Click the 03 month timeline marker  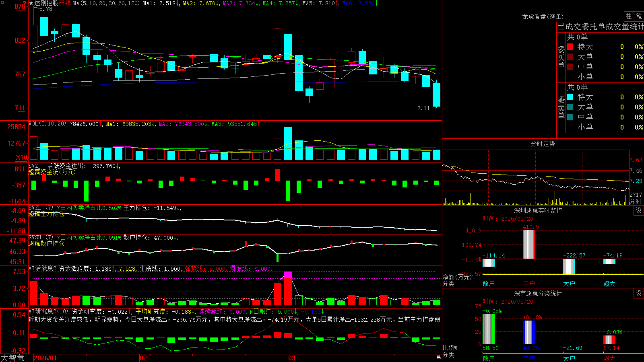292,358
